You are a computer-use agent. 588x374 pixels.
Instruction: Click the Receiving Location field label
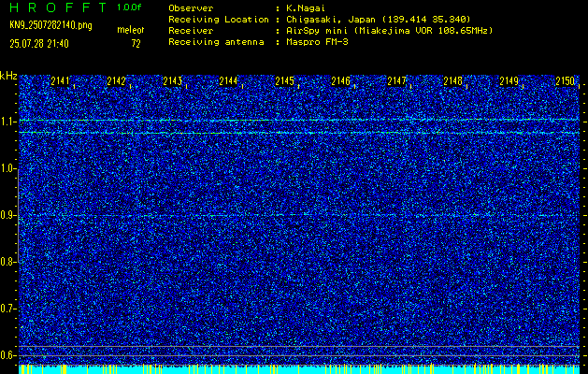point(219,20)
